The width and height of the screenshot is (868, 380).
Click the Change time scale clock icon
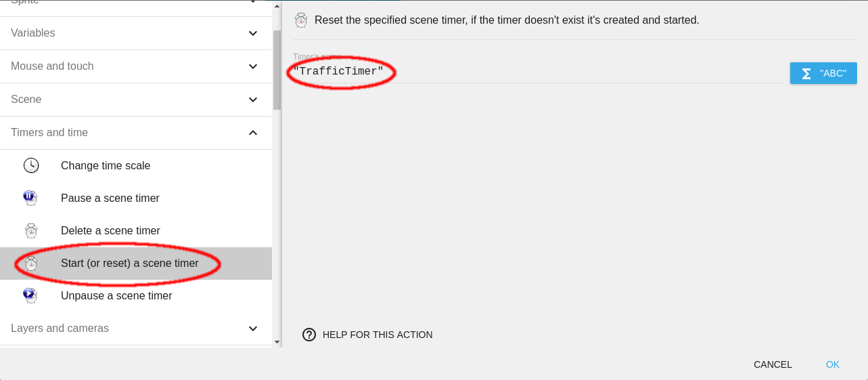[31, 165]
